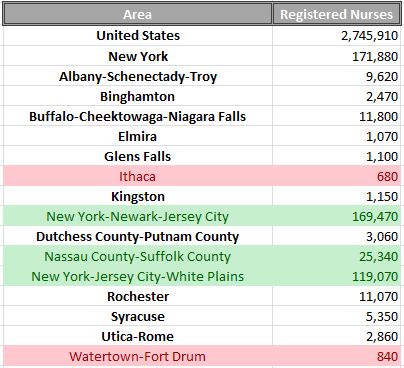Select the Glens Falls cell

click(138, 156)
